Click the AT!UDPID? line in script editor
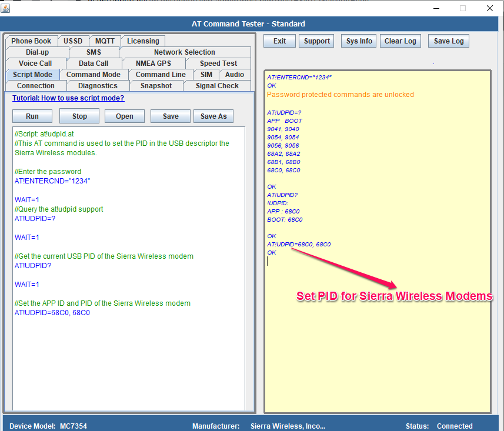This screenshot has width=504, height=431. (33, 265)
